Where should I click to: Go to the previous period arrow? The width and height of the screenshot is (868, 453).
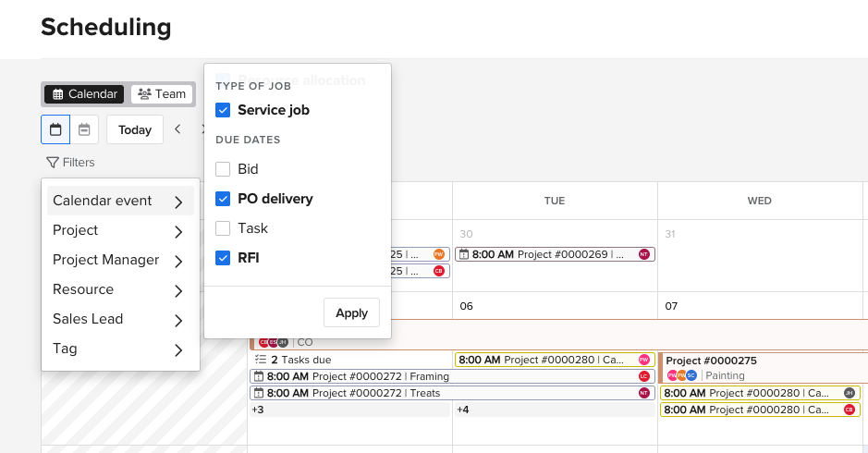177,129
